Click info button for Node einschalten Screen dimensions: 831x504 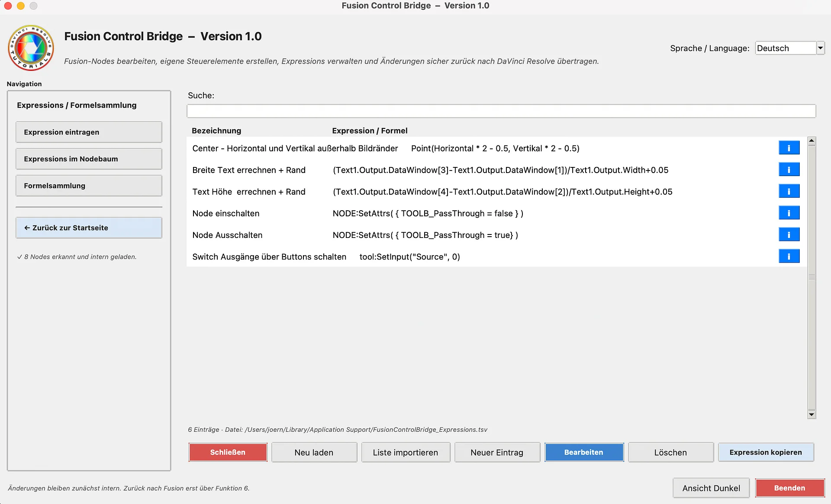(789, 213)
